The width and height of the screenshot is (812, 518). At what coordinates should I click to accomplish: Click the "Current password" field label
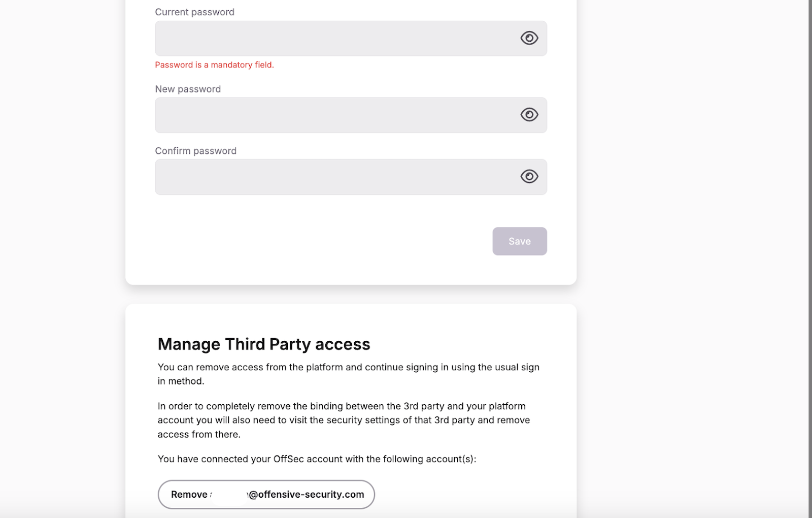[x=194, y=12]
